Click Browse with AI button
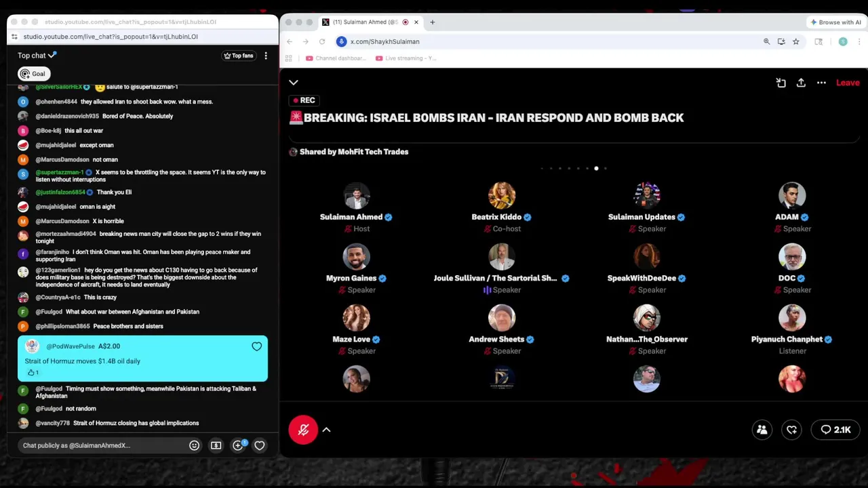Image resolution: width=868 pixels, height=488 pixels. [835, 22]
